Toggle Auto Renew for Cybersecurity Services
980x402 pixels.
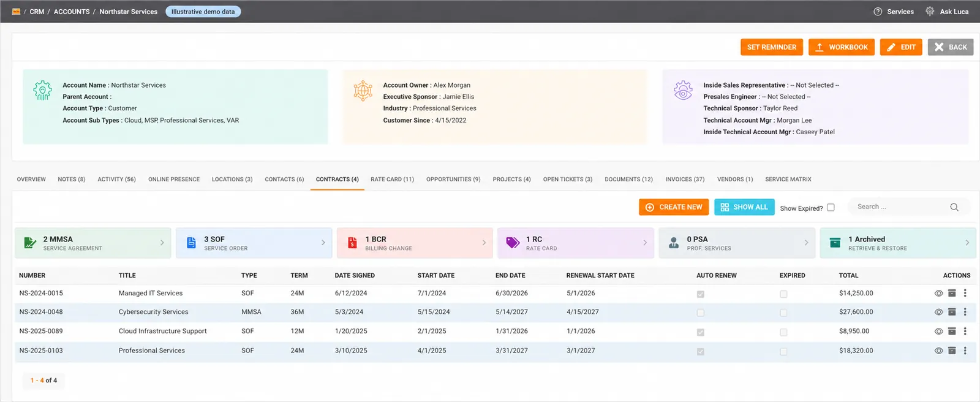701,313
